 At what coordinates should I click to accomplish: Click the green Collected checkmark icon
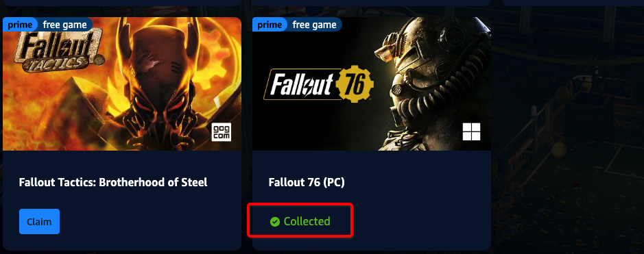pyautogui.click(x=275, y=222)
